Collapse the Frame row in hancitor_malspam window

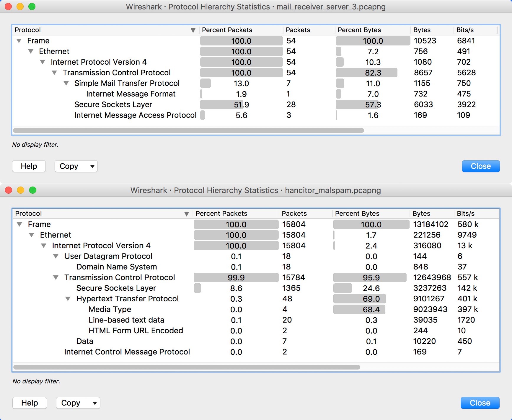coord(19,224)
